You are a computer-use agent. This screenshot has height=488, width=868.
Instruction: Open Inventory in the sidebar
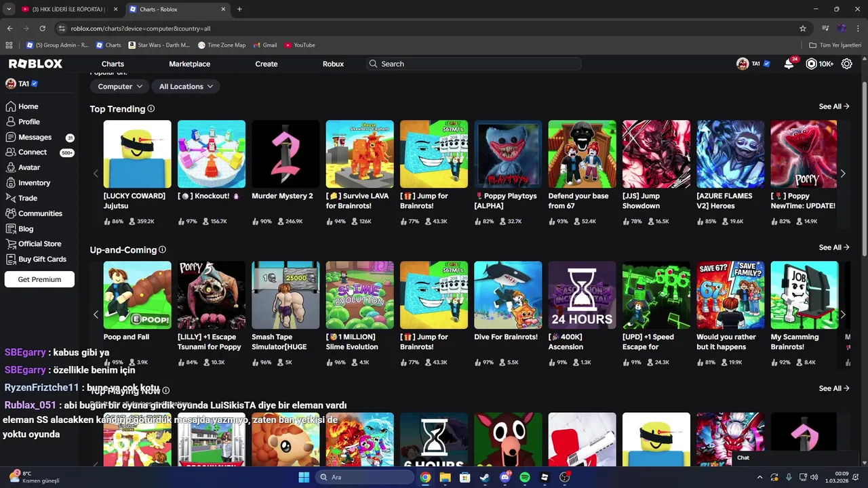point(34,183)
